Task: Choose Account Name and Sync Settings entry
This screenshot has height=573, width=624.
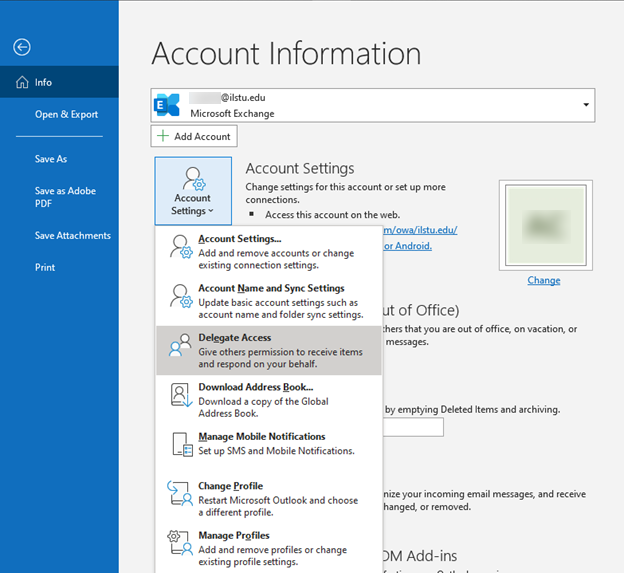Action: pos(269,301)
